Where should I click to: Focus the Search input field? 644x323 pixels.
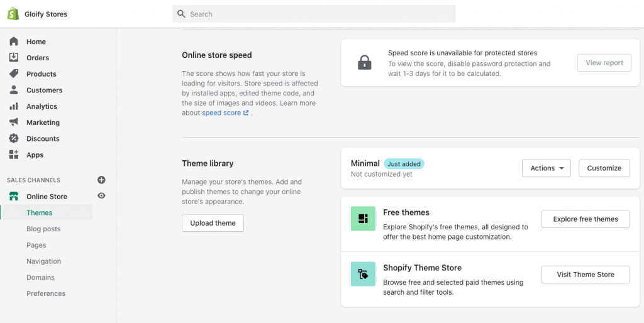click(314, 14)
